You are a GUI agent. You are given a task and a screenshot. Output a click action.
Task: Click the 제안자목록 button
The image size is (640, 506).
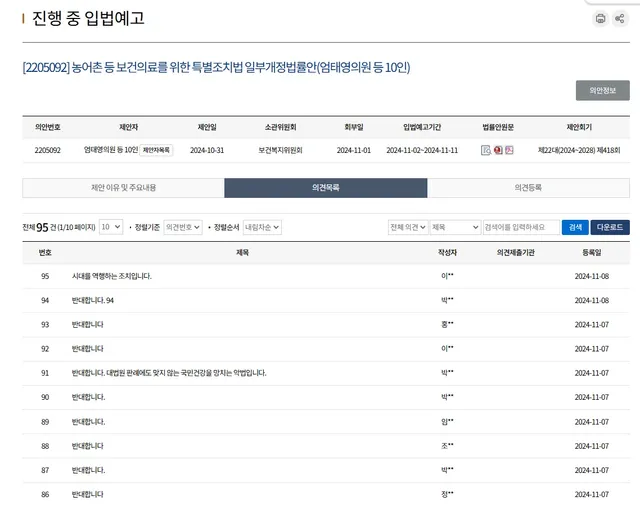point(156,150)
